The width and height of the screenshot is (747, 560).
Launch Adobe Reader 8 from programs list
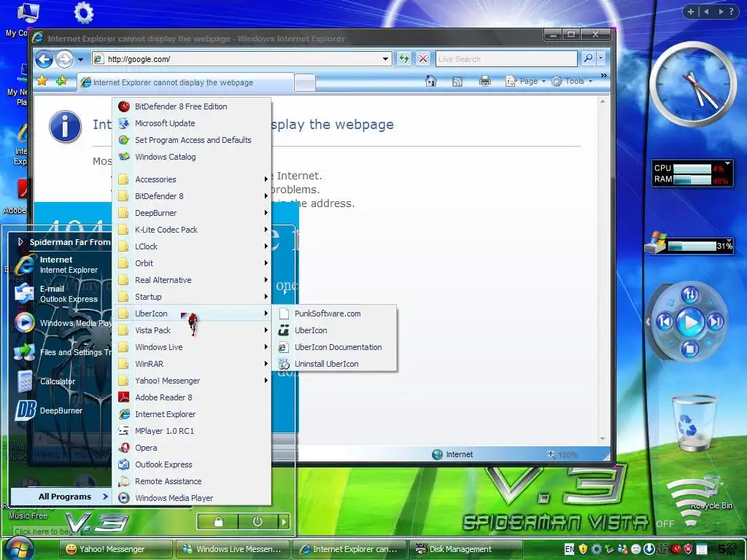(192, 397)
